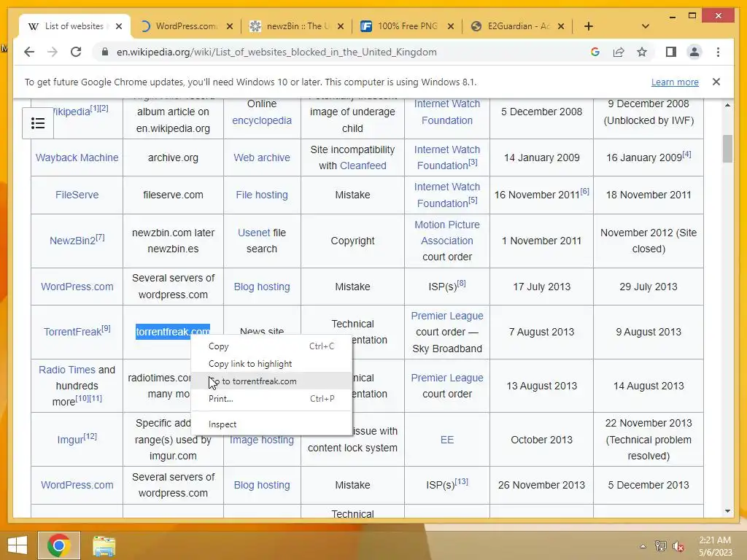Click the scrollbar down arrow
The image size is (747, 560).
click(x=727, y=511)
